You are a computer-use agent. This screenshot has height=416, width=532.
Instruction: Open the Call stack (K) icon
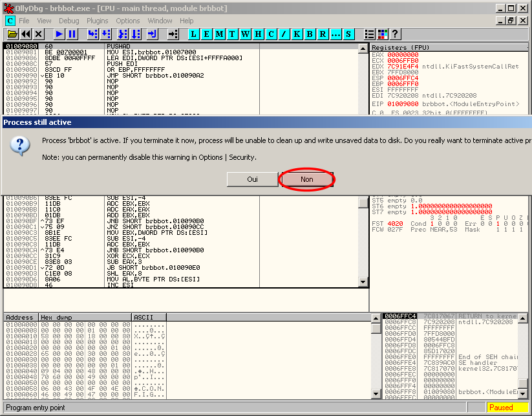(x=297, y=34)
